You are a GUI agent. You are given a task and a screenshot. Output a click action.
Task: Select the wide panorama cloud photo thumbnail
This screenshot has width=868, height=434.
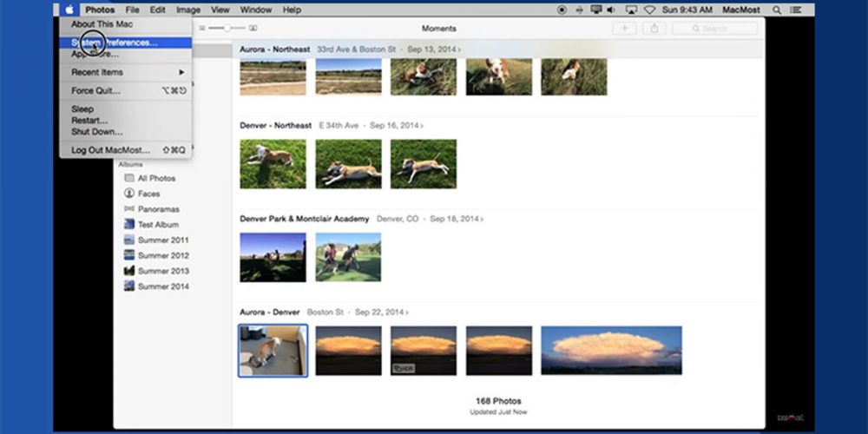coord(611,350)
